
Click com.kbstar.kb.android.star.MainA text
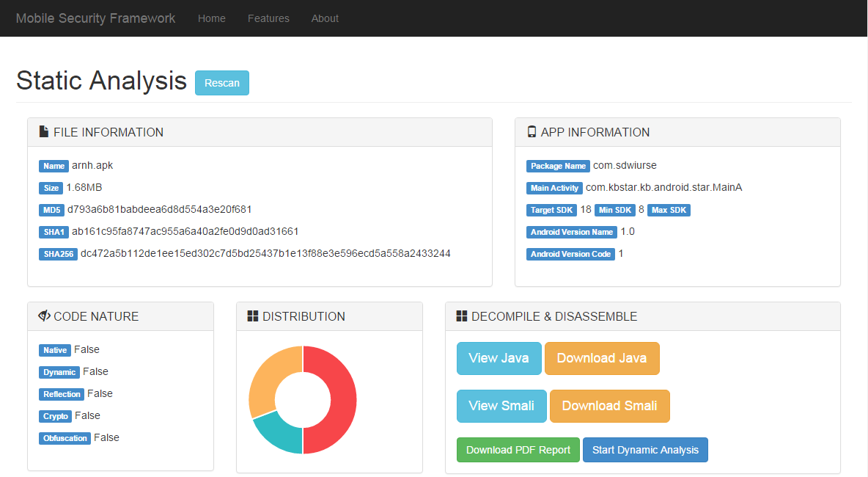(664, 187)
